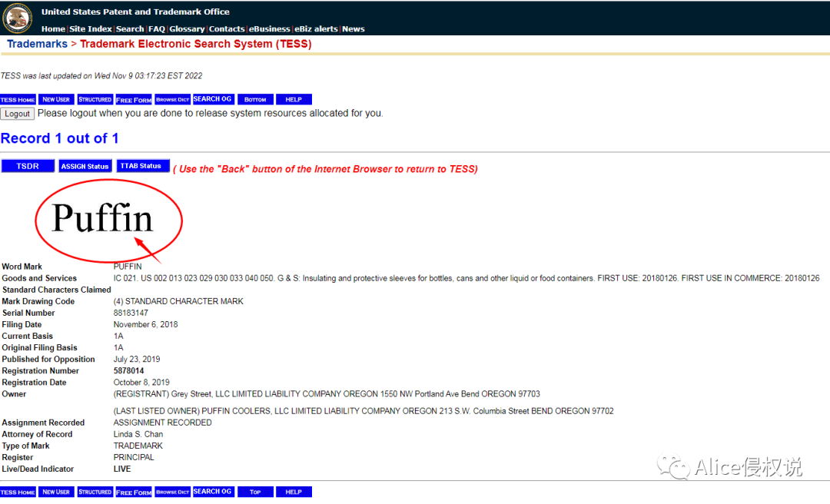Click the USPTO seal logo
Screen dimensions: 830x504
[x=18, y=18]
